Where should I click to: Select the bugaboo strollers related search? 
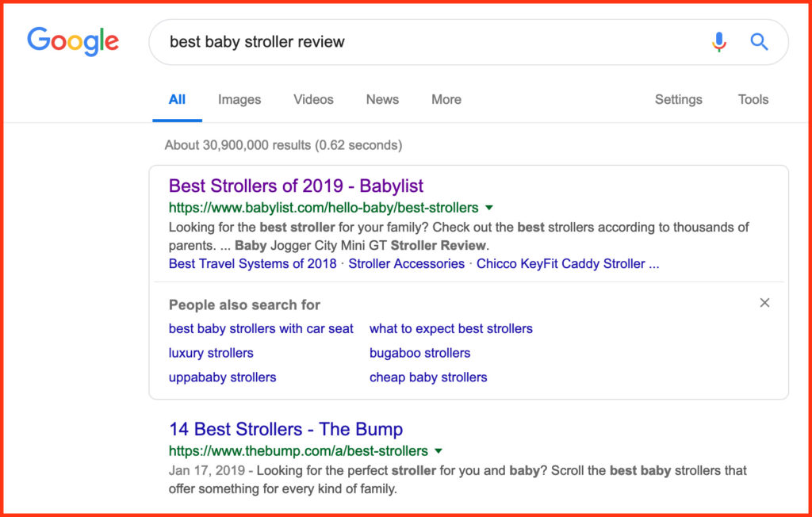point(419,353)
